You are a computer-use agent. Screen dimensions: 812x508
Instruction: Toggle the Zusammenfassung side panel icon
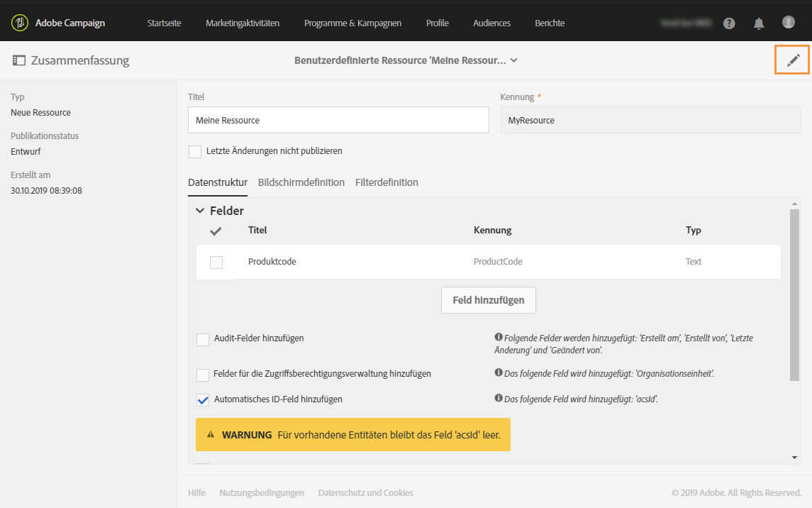click(18, 61)
